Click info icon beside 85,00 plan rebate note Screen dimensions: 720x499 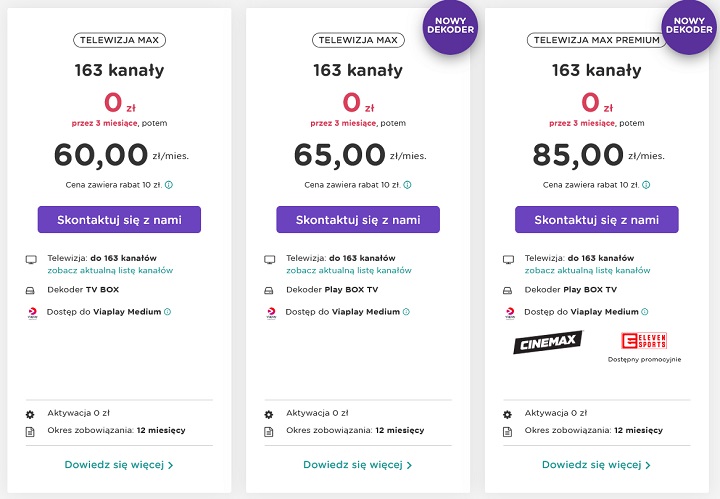tap(647, 185)
